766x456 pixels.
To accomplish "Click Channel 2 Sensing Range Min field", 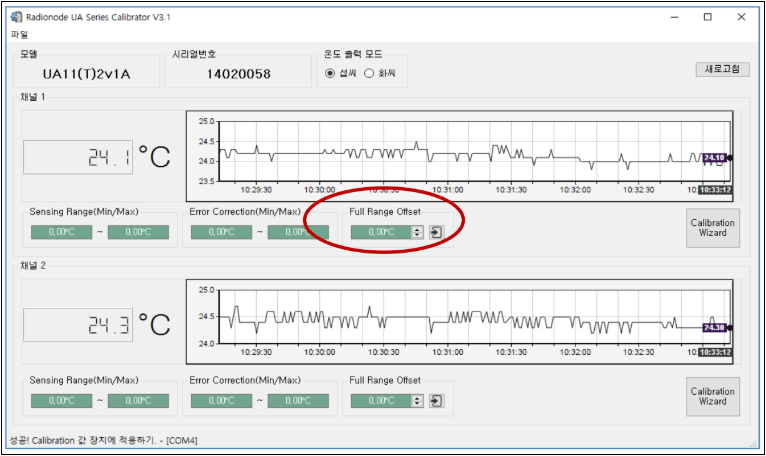I will (62, 401).
